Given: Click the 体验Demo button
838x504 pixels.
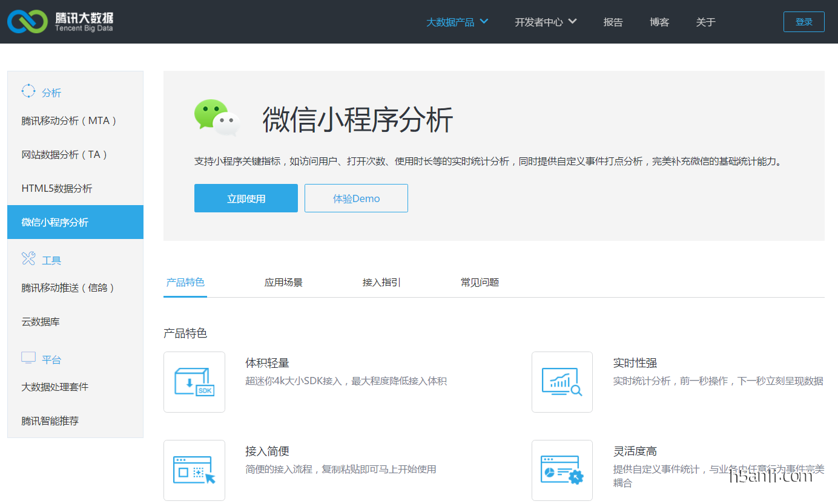Looking at the screenshot, I should click(x=356, y=198).
